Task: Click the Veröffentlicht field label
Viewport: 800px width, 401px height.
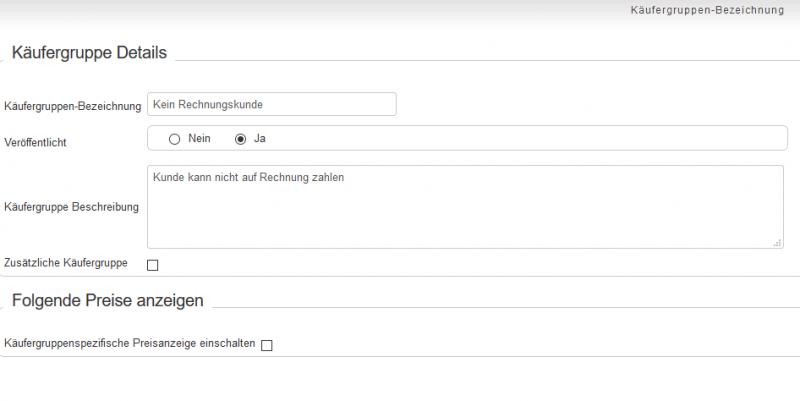Action: [x=36, y=143]
